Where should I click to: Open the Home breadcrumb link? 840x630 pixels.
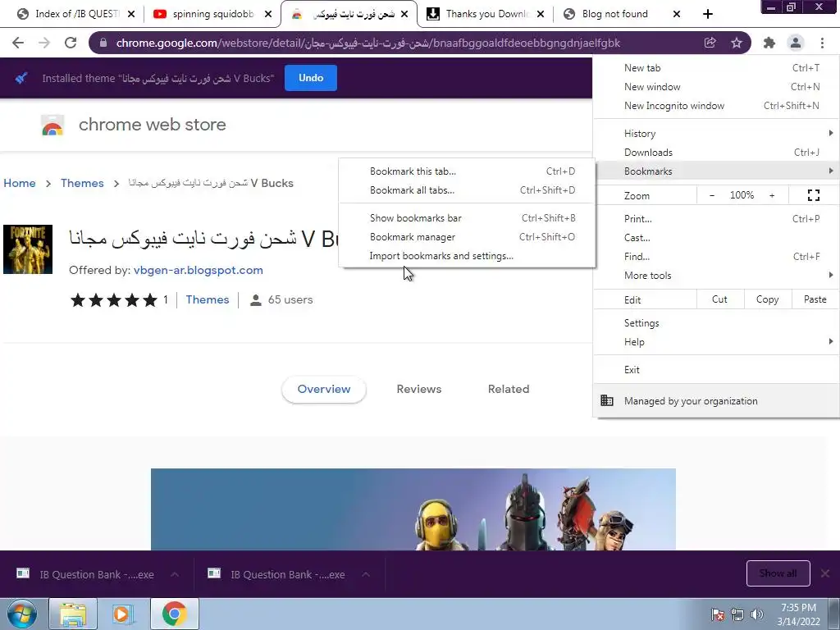point(20,183)
